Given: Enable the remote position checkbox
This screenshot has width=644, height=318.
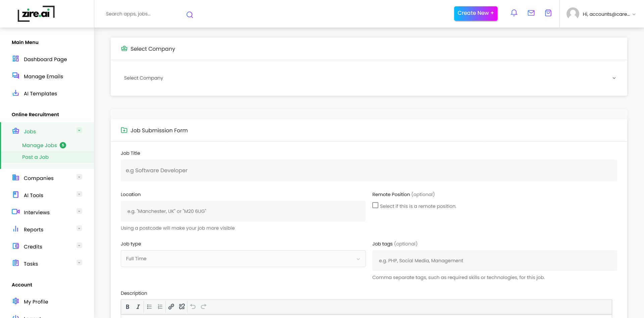Looking at the screenshot, I should click(x=375, y=206).
